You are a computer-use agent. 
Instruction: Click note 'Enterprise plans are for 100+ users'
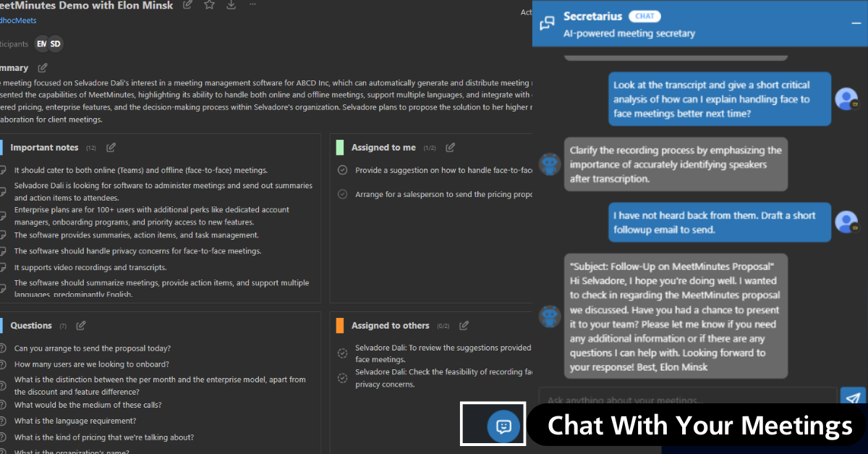(x=152, y=216)
